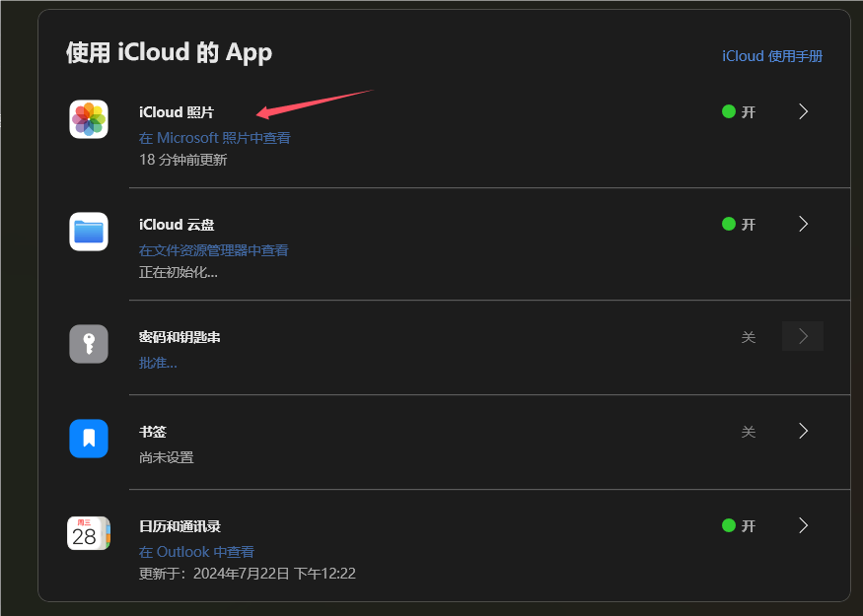Viewport: 863px width, 616px height.
Task: Click the iCloud 云盘 folder icon
Action: (x=89, y=232)
